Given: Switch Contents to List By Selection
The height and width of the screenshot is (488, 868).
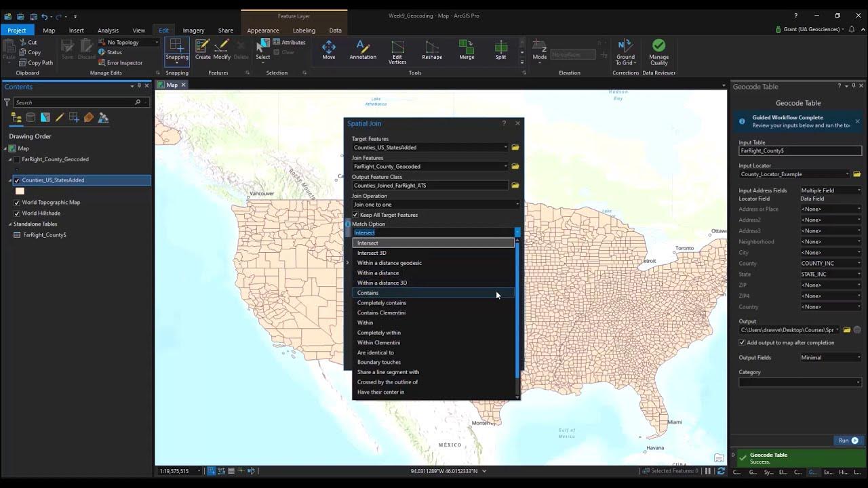Looking at the screenshot, I should point(45,118).
